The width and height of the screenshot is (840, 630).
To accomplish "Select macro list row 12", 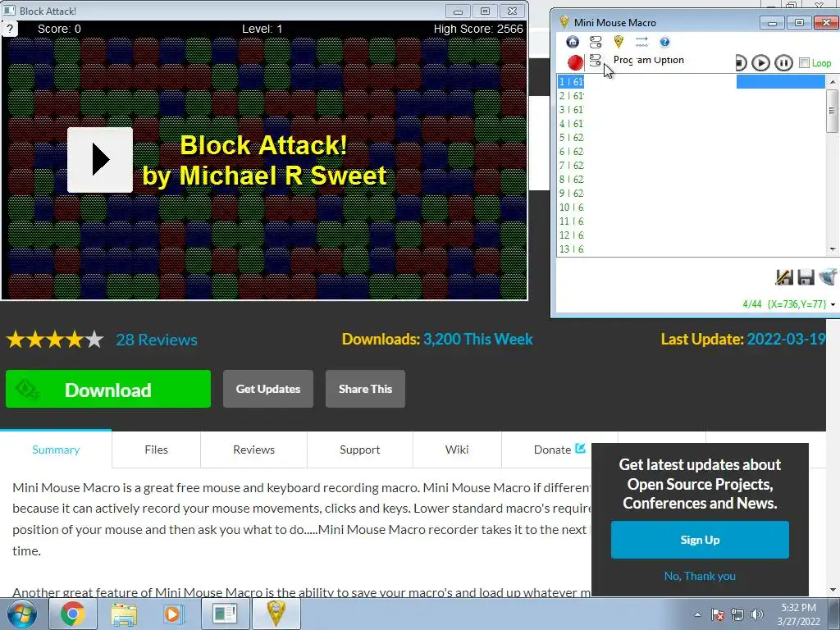I will (x=691, y=235).
